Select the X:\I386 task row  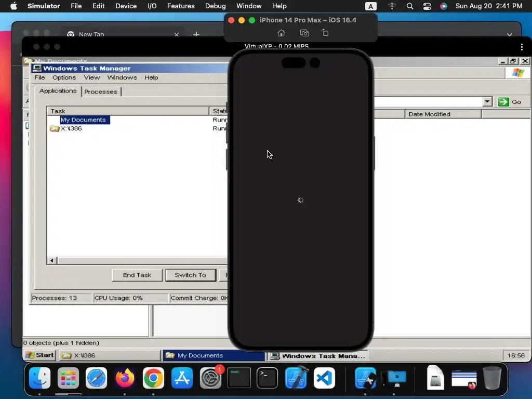tap(71, 128)
